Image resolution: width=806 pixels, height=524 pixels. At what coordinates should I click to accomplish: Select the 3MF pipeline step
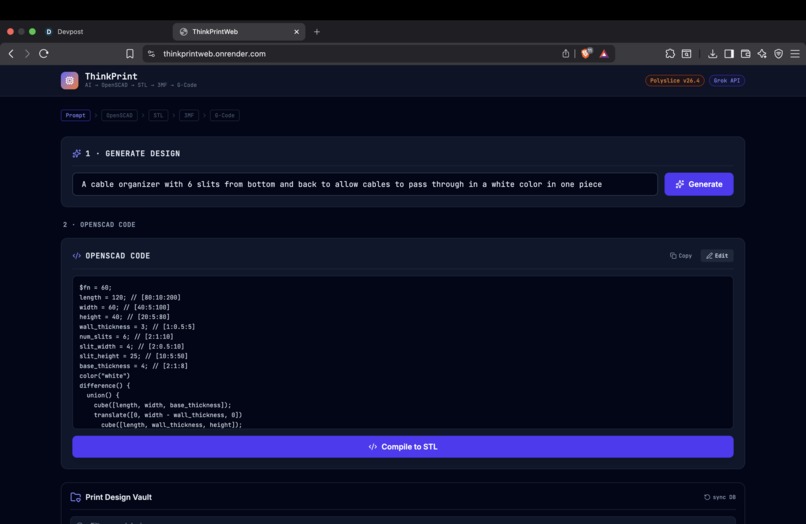(189, 115)
